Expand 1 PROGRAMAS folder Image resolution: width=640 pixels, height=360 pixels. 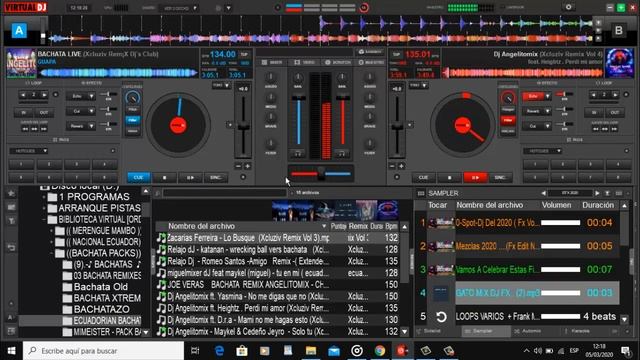pyautogui.click(x=44, y=197)
